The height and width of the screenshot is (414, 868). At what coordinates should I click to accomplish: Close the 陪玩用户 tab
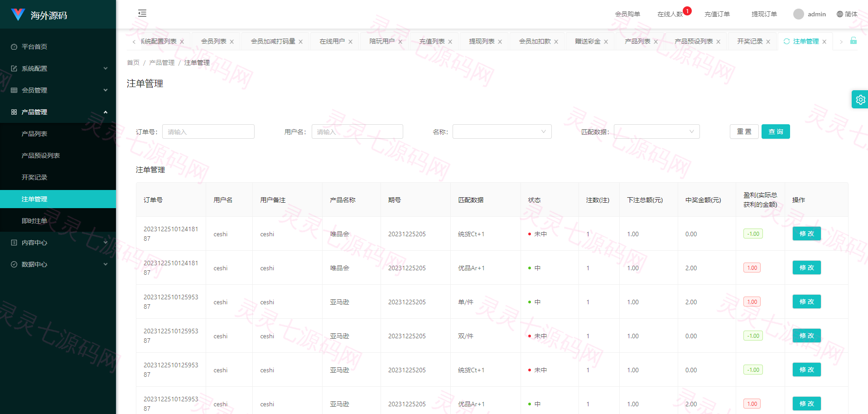tap(400, 42)
